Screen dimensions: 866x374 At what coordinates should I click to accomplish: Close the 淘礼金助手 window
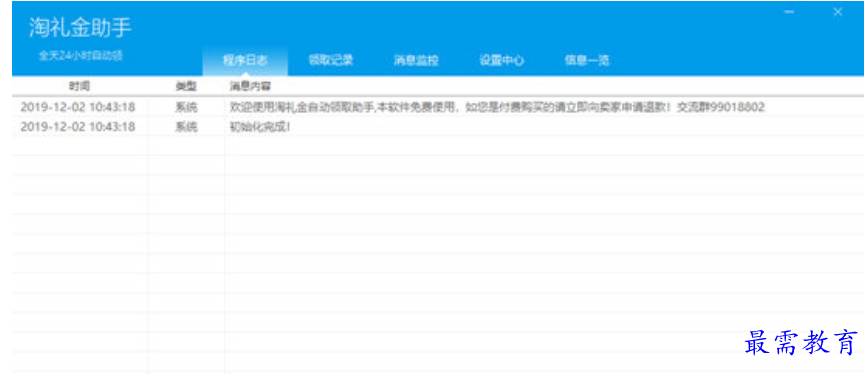pos(838,12)
